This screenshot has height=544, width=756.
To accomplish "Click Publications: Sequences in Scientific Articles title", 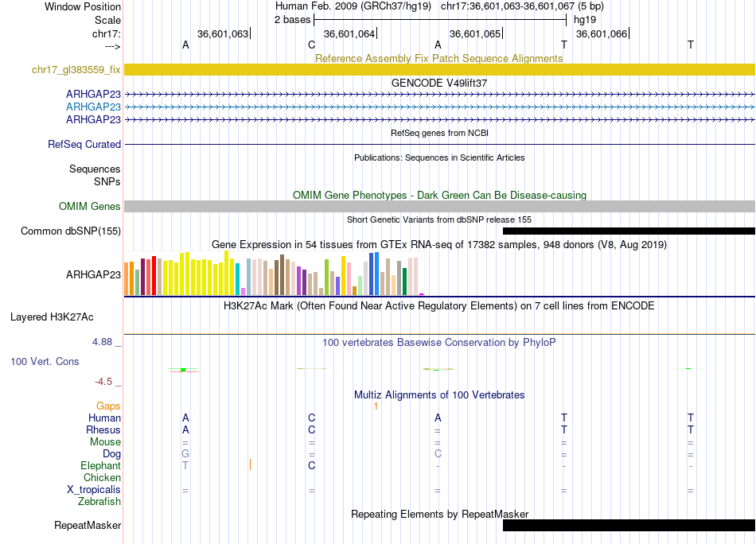I will (439, 157).
